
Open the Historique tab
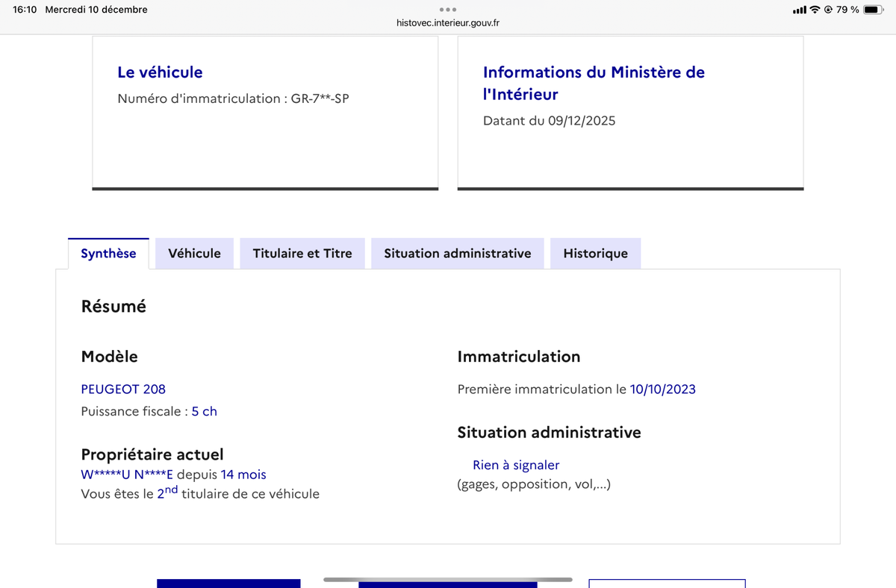595,254
